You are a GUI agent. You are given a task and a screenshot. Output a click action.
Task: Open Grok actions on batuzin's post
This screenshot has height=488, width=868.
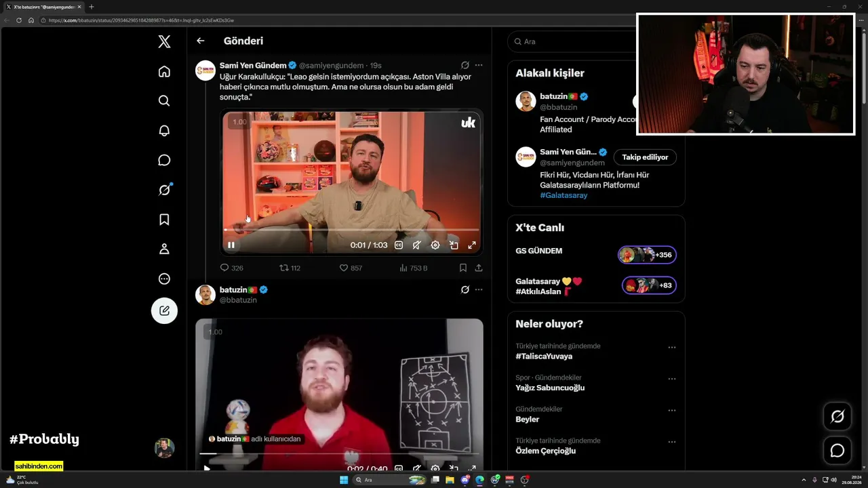465,289
